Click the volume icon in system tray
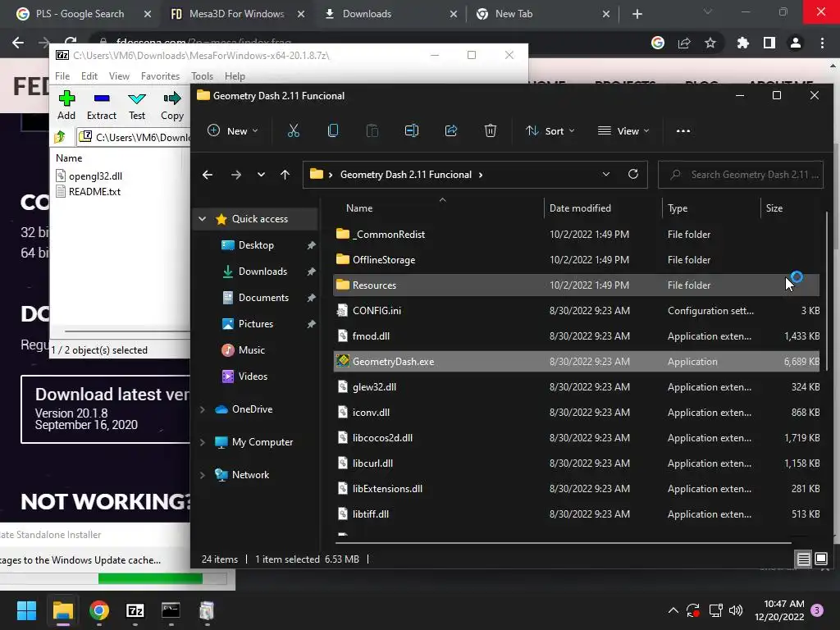Screen dimensions: 840x630 [736, 610]
